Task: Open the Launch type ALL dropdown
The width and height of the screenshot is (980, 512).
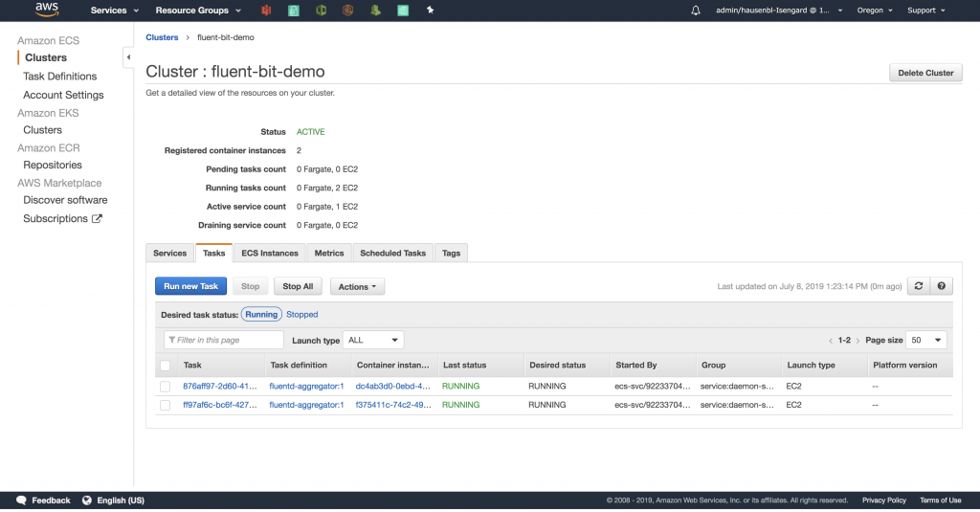Action: click(x=373, y=340)
